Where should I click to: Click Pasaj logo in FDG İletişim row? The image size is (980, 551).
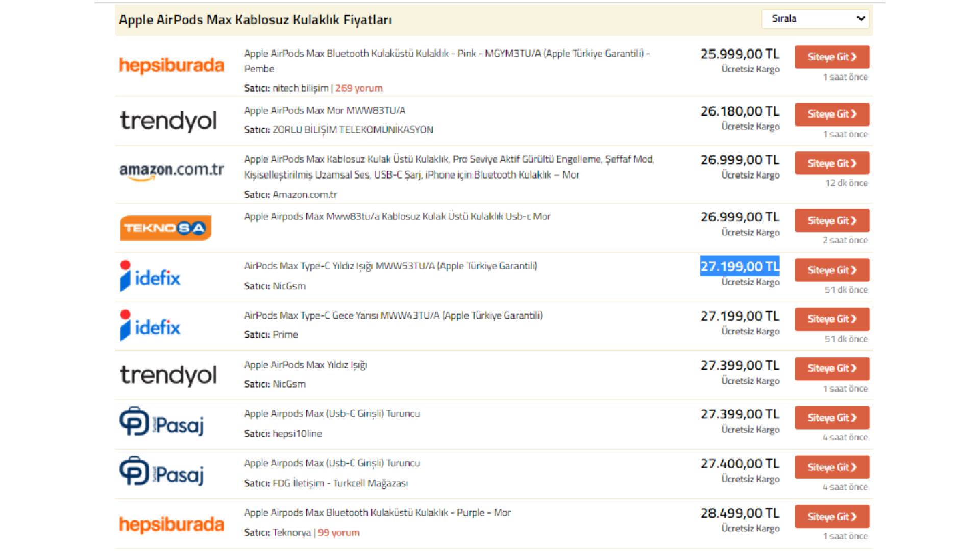(162, 471)
